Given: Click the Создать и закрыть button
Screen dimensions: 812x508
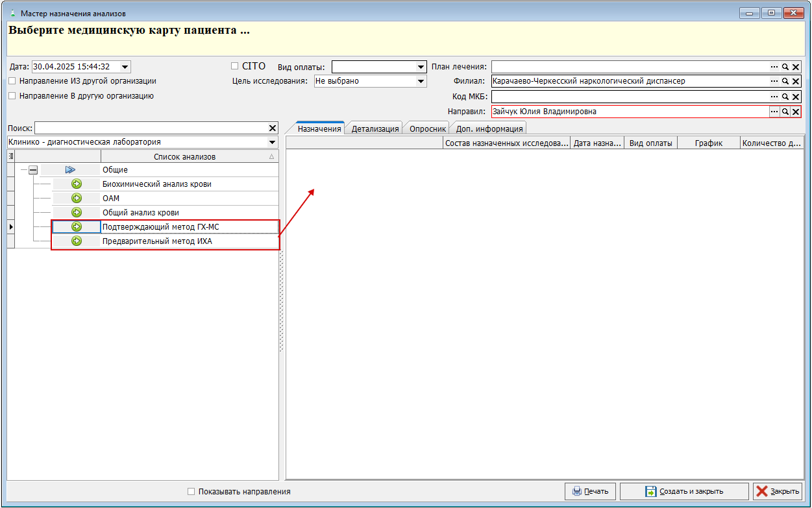Looking at the screenshot, I should (684, 491).
